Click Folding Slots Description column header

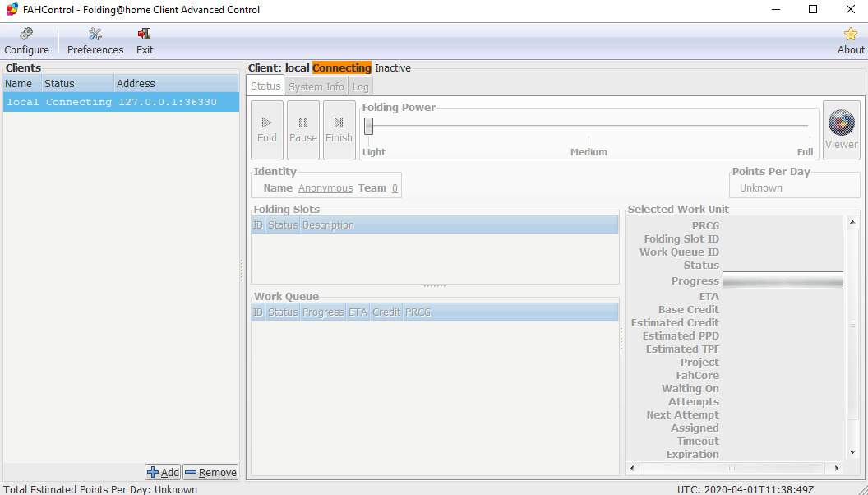tap(459, 225)
